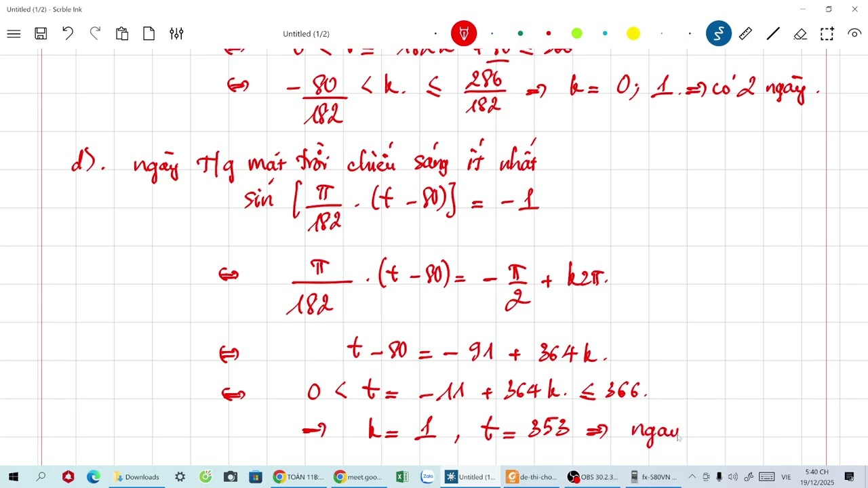Open touch keyboard tray icon
Viewport: 868px width, 488px height.
point(767,477)
